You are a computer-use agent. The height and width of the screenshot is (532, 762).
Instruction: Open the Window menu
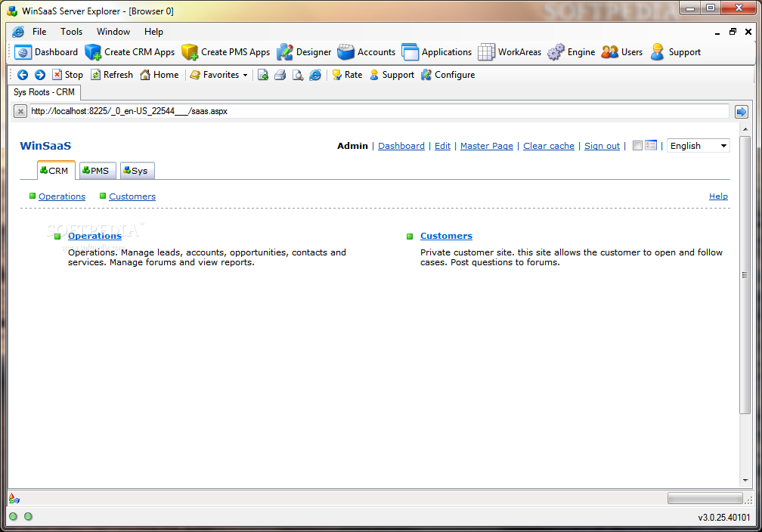point(113,32)
